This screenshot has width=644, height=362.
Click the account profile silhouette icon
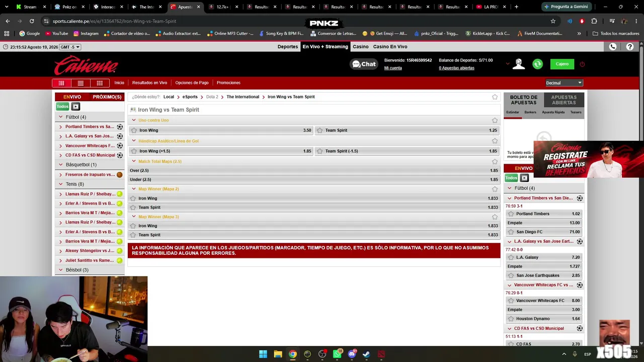(519, 64)
